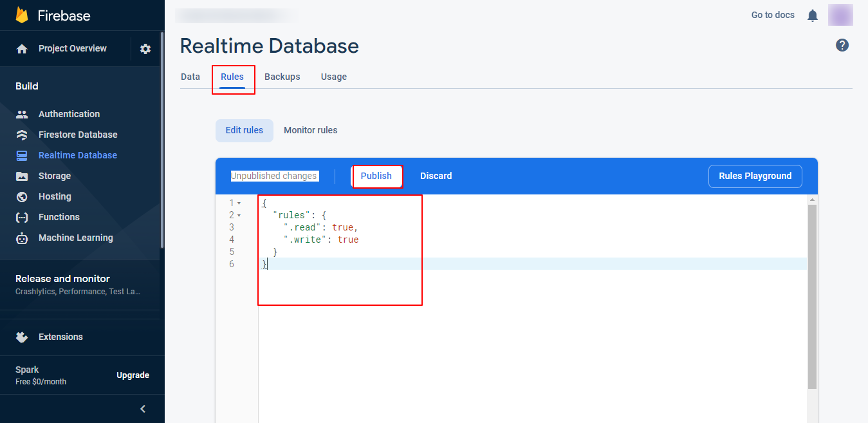Image resolution: width=868 pixels, height=423 pixels.
Task: Click the Upgrade plan button
Action: click(x=133, y=375)
